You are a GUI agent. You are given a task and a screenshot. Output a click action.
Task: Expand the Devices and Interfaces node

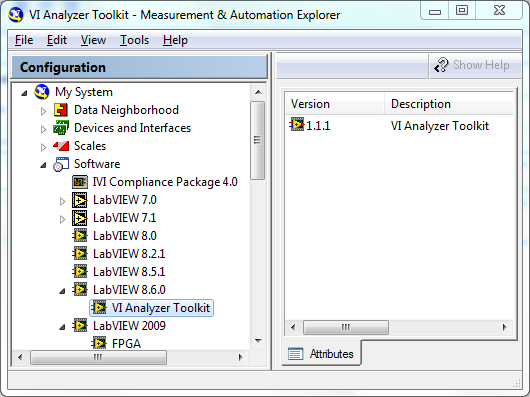click(43, 129)
